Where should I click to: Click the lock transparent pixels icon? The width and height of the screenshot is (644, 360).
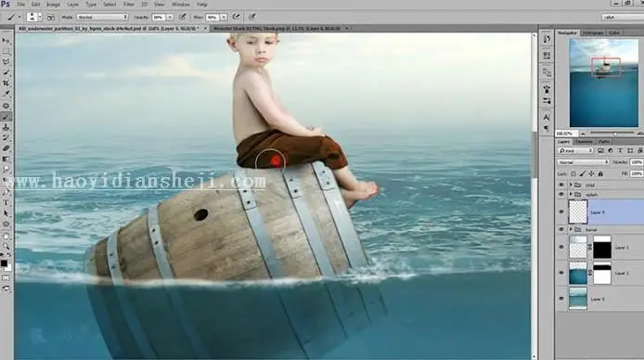click(x=573, y=174)
